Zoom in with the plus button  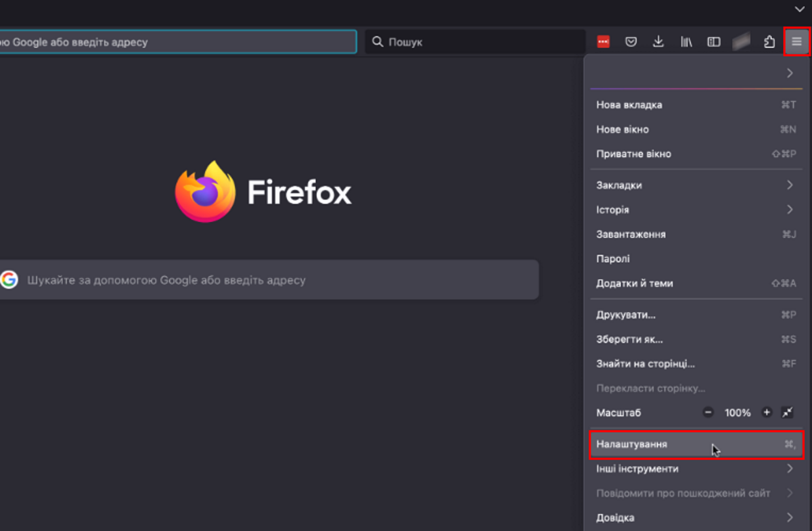pyautogui.click(x=767, y=413)
